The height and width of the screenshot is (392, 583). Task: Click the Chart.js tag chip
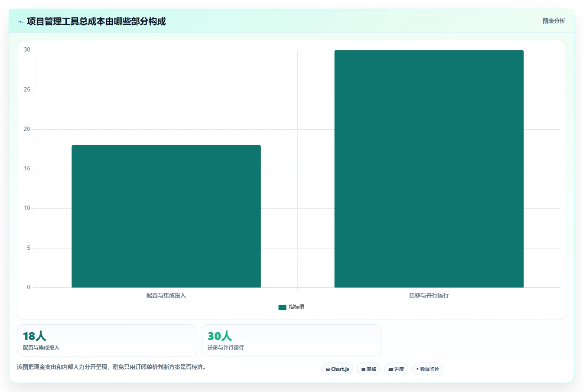click(x=337, y=369)
